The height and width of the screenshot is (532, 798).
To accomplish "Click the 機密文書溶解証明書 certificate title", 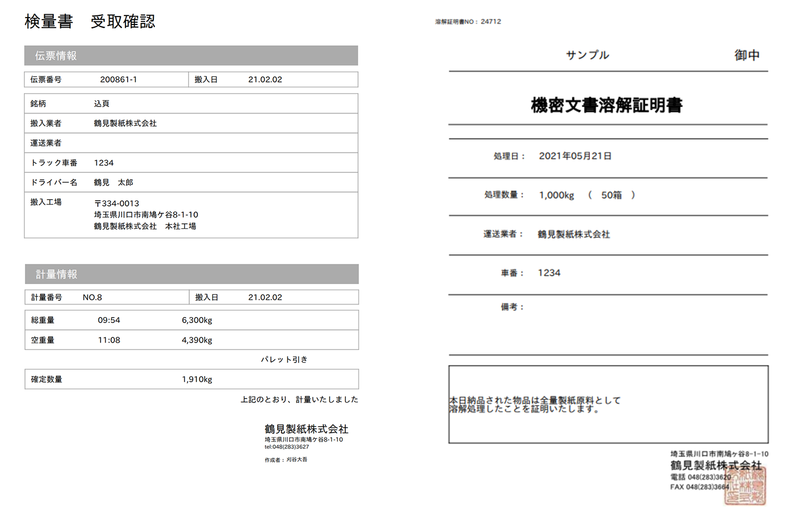I will pos(608,105).
